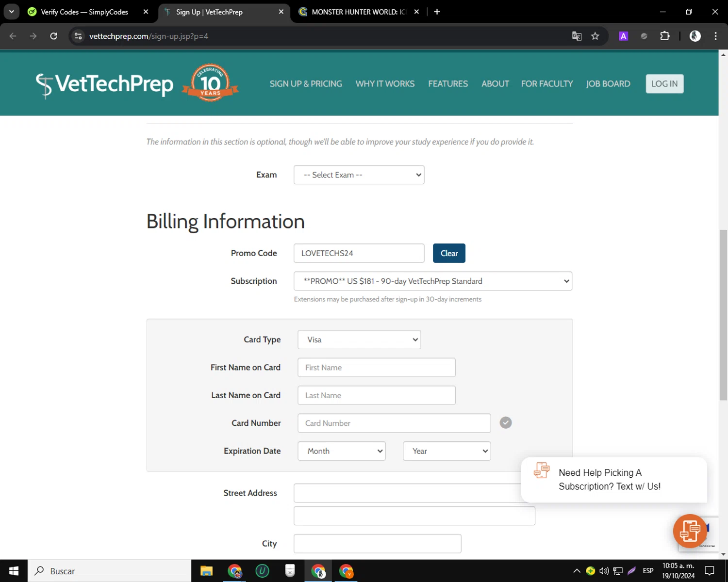Click the ESP language indicator

(648, 571)
